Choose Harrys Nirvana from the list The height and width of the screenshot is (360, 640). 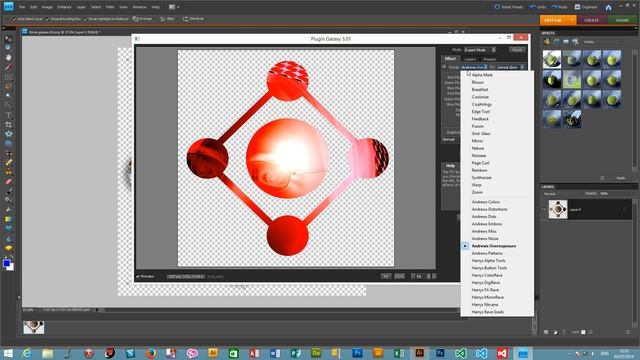(485, 304)
